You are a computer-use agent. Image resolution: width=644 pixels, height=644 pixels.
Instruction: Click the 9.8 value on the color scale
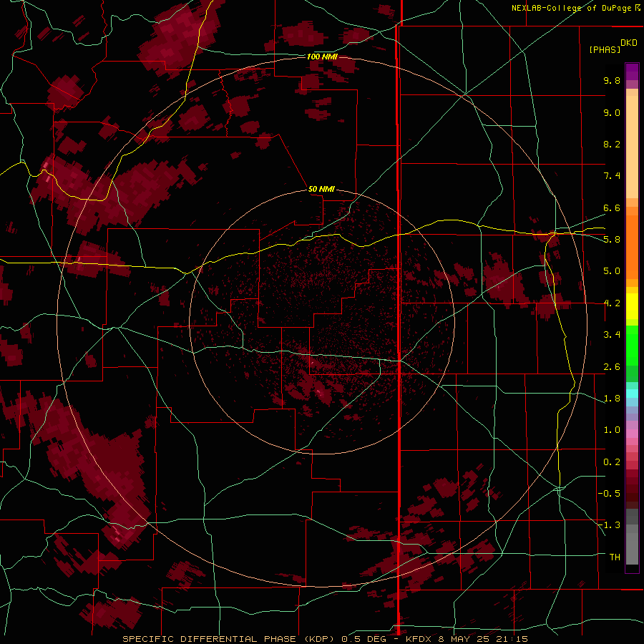pos(612,80)
